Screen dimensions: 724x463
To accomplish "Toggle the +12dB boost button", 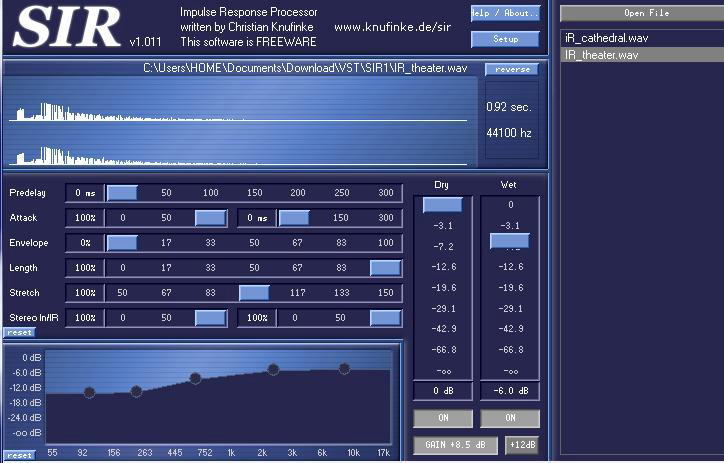I will coord(522,445).
